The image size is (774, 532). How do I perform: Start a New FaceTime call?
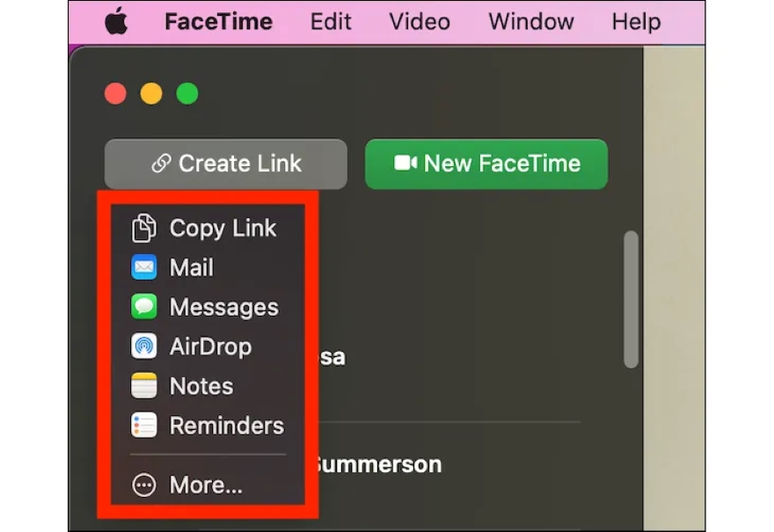click(486, 163)
